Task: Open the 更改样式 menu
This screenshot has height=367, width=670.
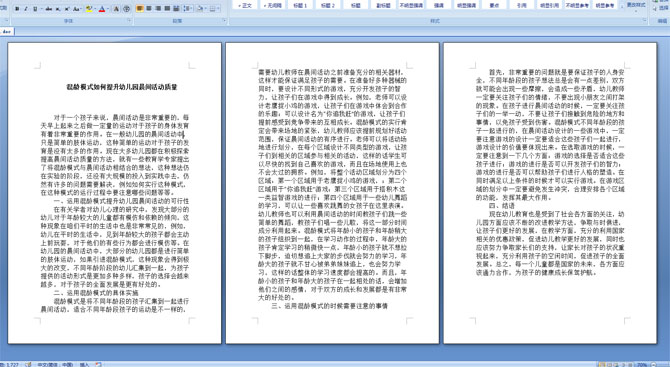Action: pos(636,5)
